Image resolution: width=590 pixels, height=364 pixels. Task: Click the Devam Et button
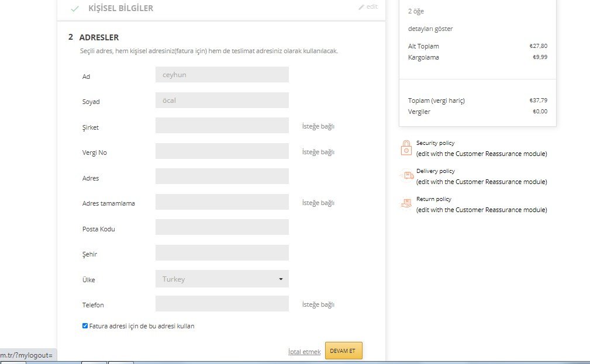344,351
